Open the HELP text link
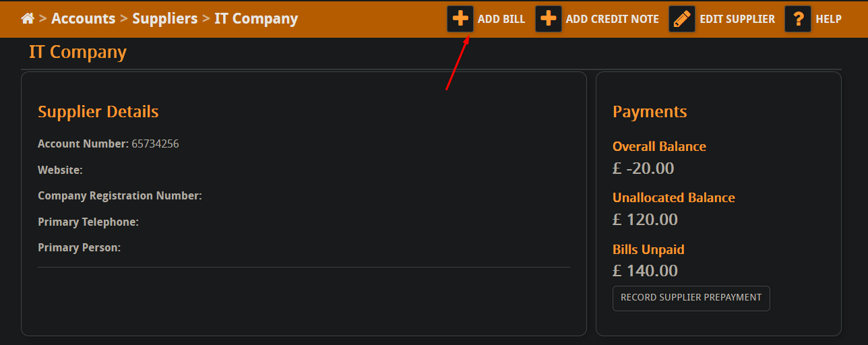The width and height of the screenshot is (868, 345). click(829, 19)
